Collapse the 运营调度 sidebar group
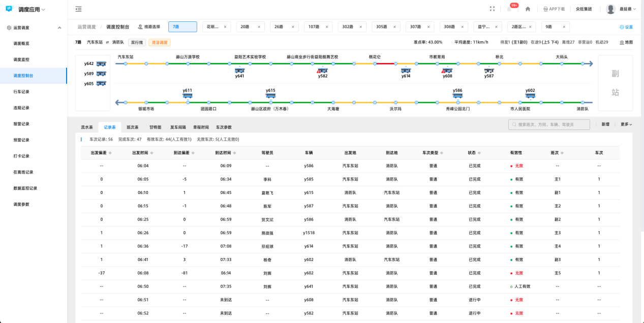Screen dimensions: 644x323 click(x=59, y=28)
